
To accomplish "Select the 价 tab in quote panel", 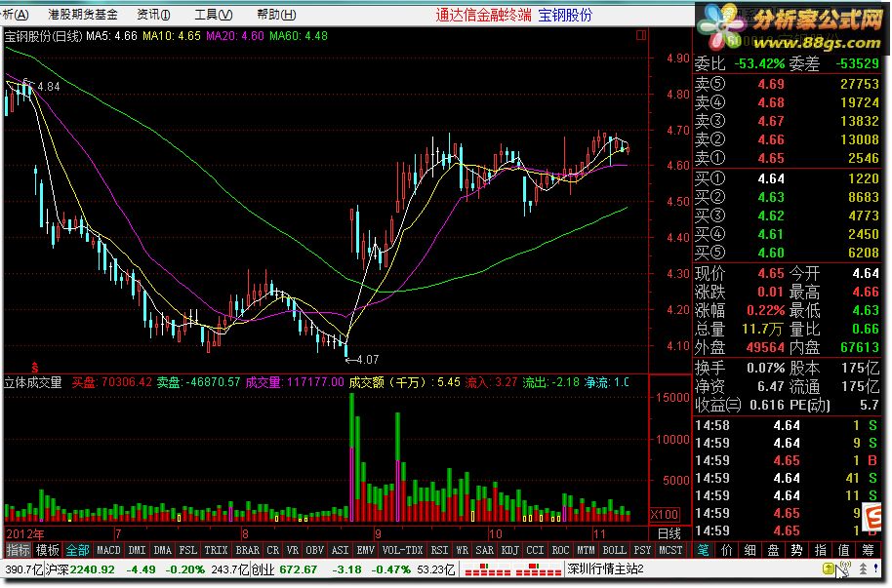I will [726, 550].
